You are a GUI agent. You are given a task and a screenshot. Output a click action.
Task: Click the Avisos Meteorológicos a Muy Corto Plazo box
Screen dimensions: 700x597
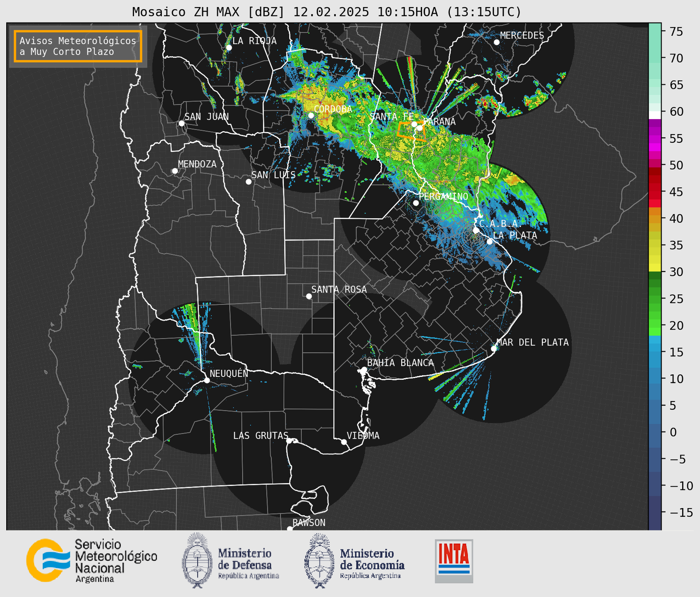click(x=78, y=46)
